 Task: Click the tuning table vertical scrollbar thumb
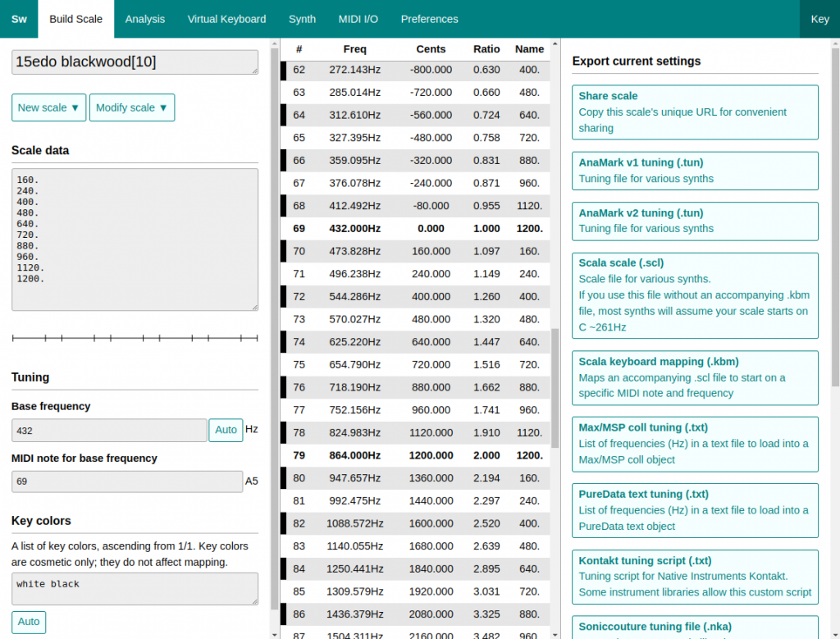[x=555, y=388]
